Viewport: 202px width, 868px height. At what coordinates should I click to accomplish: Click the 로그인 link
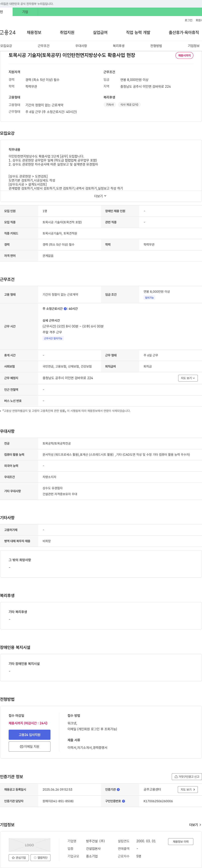189,20
